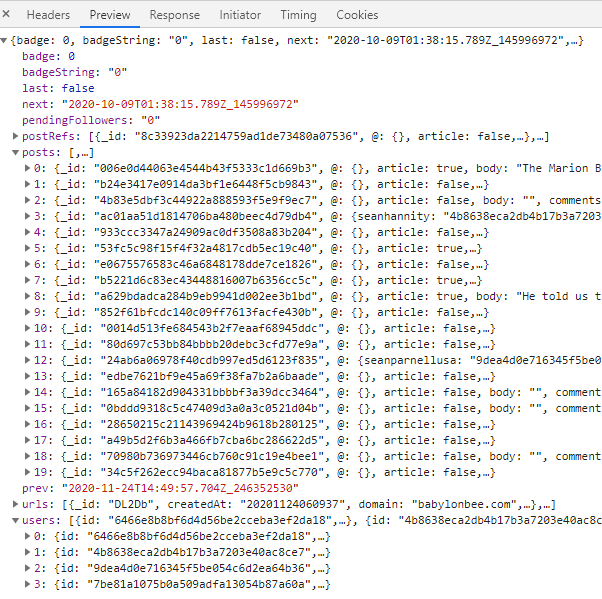Click the badgeString: "0" property
This screenshot has height=599, width=602.
[x=74, y=72]
